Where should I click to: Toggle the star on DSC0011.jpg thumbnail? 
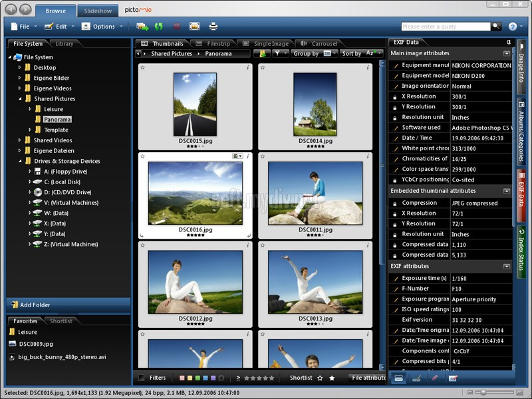coord(262,156)
